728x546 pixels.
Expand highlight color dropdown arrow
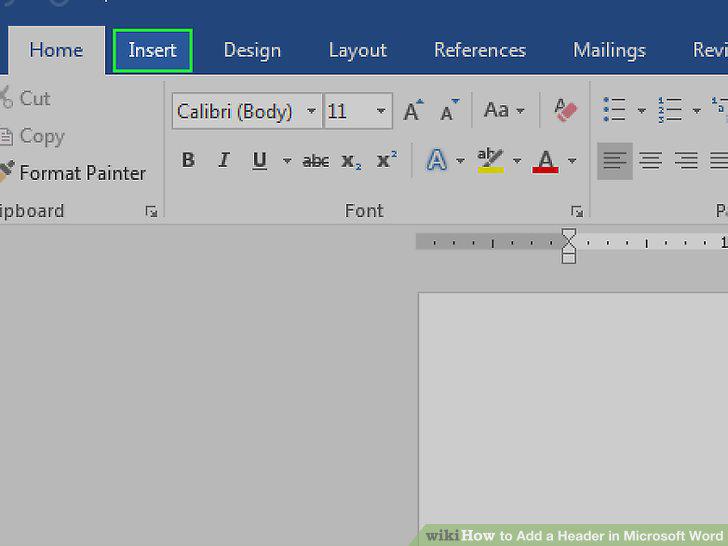tap(517, 161)
